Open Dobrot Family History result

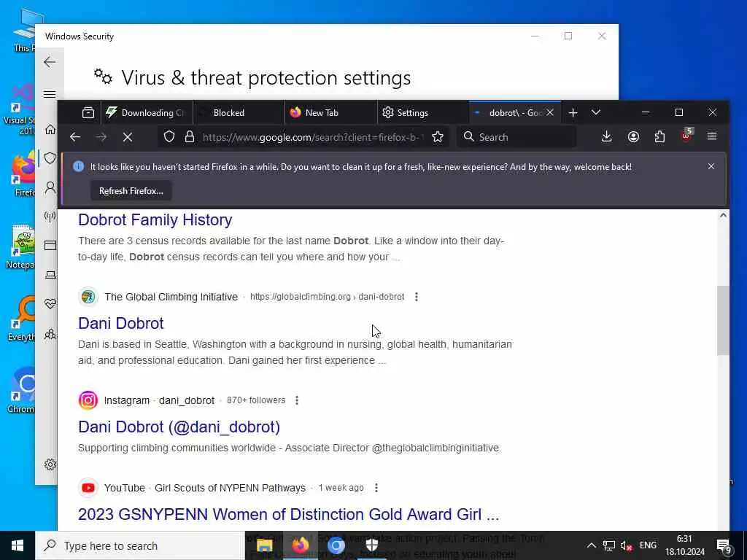click(155, 220)
